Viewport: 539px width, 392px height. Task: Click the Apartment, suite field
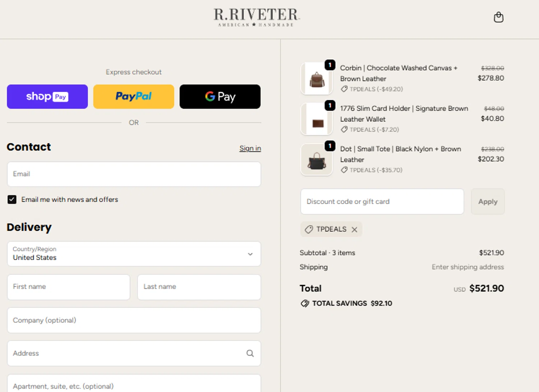134,383
